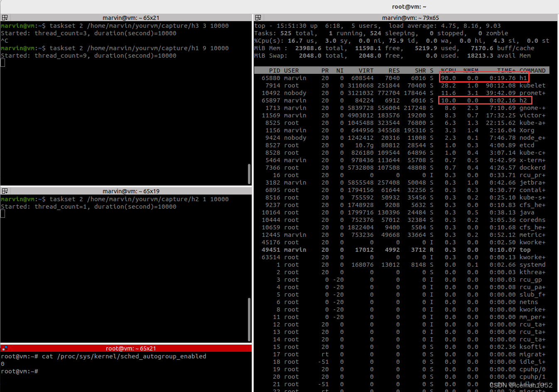This screenshot has height=392, width=559.
Task: Click the taskset command line running h3
Action: [x=139, y=26]
